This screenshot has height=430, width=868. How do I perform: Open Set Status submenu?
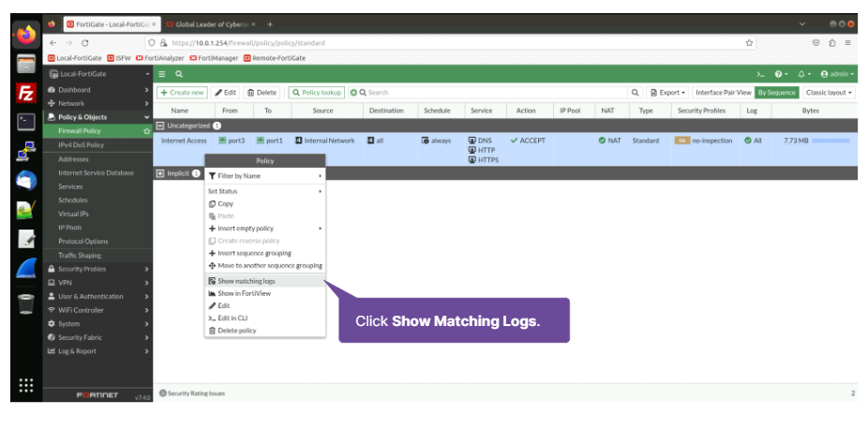(264, 191)
